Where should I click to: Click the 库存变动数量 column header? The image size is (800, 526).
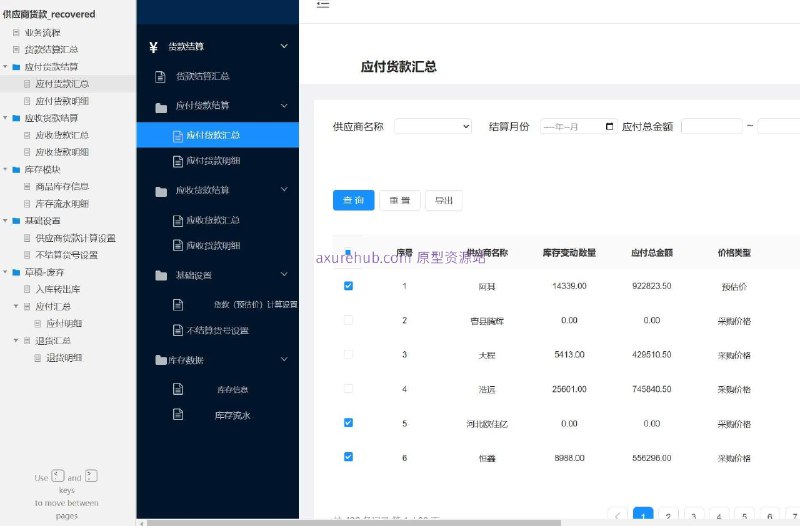point(569,253)
